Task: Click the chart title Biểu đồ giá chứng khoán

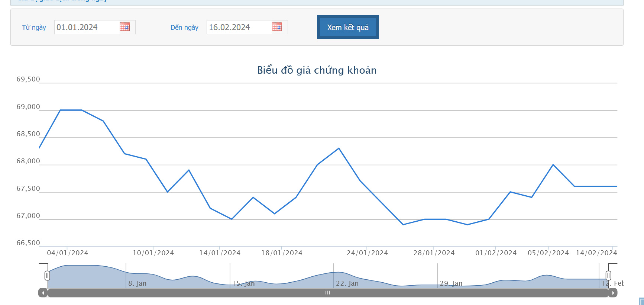Action: (317, 70)
